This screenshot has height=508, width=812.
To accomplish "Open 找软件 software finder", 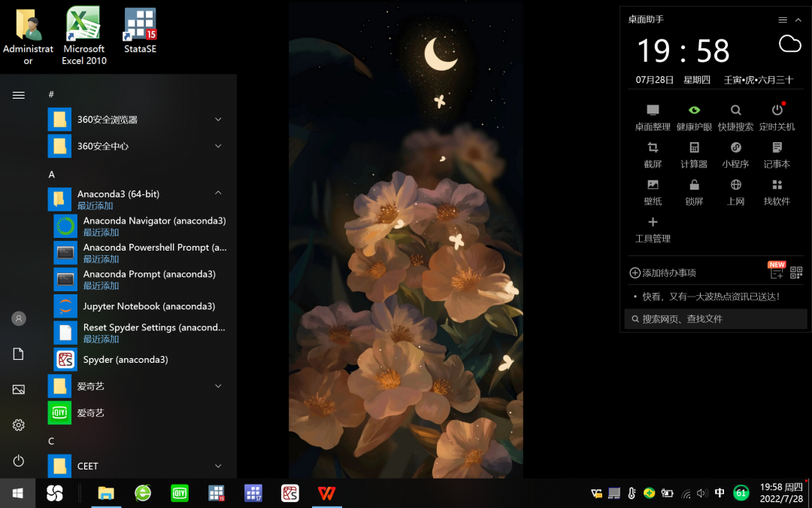I will point(777,193).
